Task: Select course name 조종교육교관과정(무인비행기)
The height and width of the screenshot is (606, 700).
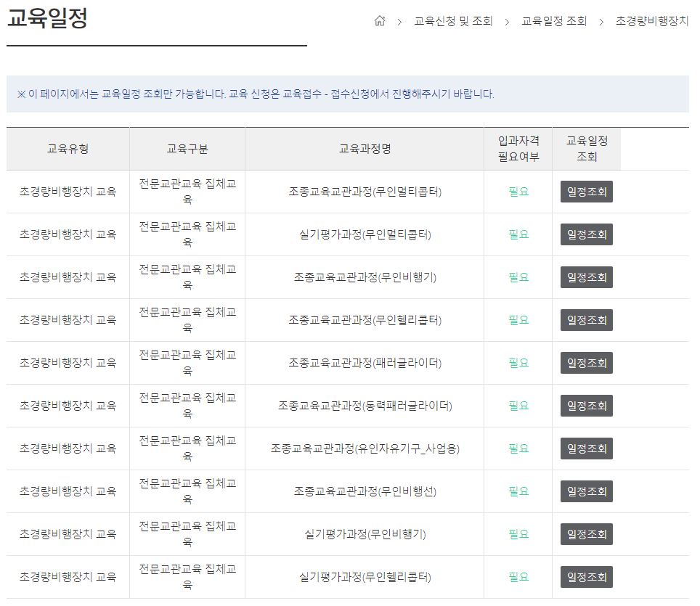Action: tap(365, 277)
